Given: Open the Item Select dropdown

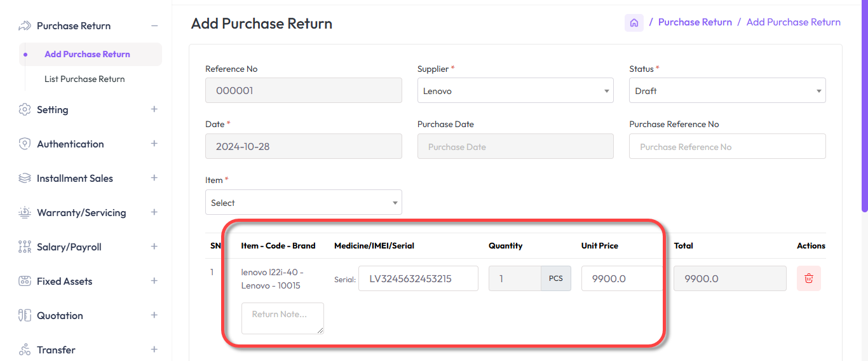Looking at the screenshot, I should [303, 203].
